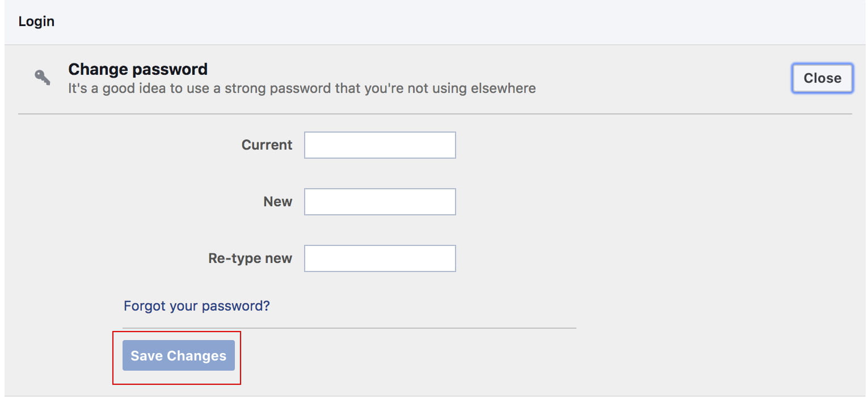The width and height of the screenshot is (868, 399).
Task: Click the "New" field label
Action: tap(277, 202)
